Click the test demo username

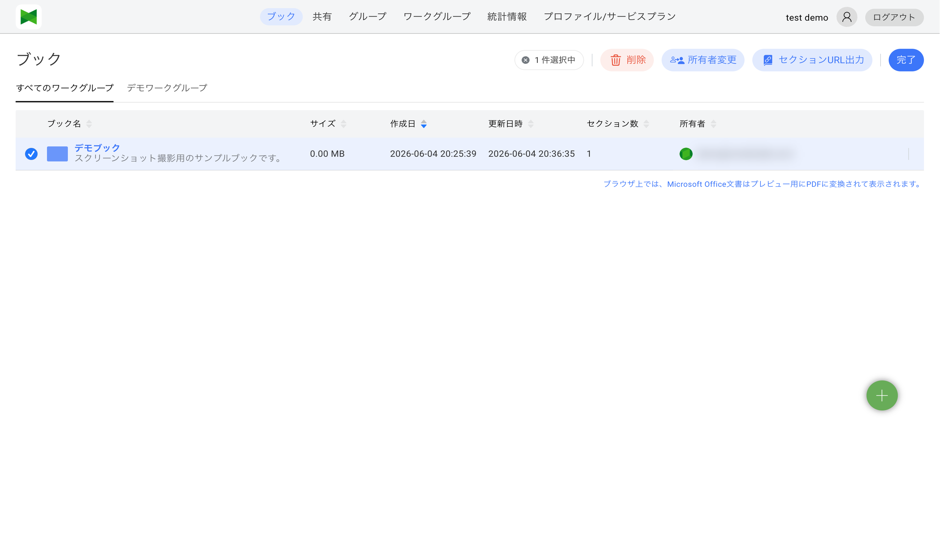click(806, 18)
